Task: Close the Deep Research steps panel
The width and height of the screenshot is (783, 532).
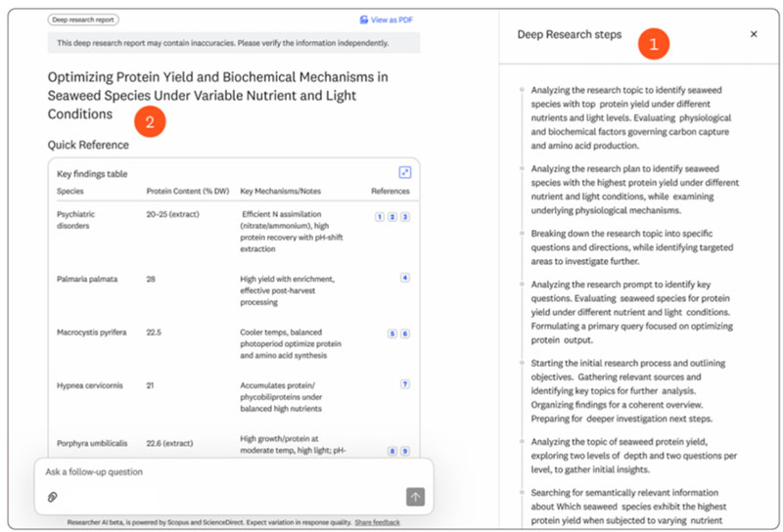Action: coord(753,34)
